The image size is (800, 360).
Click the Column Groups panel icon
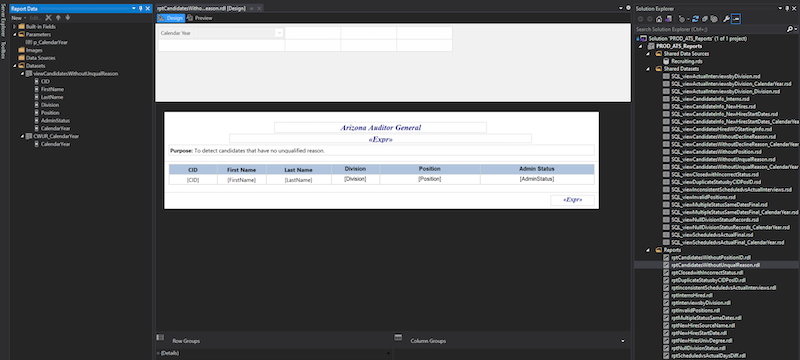(398, 338)
